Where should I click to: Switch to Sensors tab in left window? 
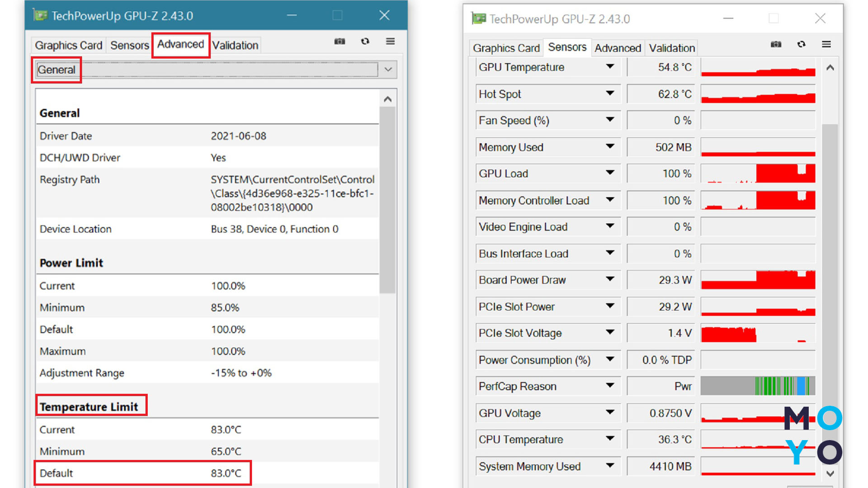[129, 45]
